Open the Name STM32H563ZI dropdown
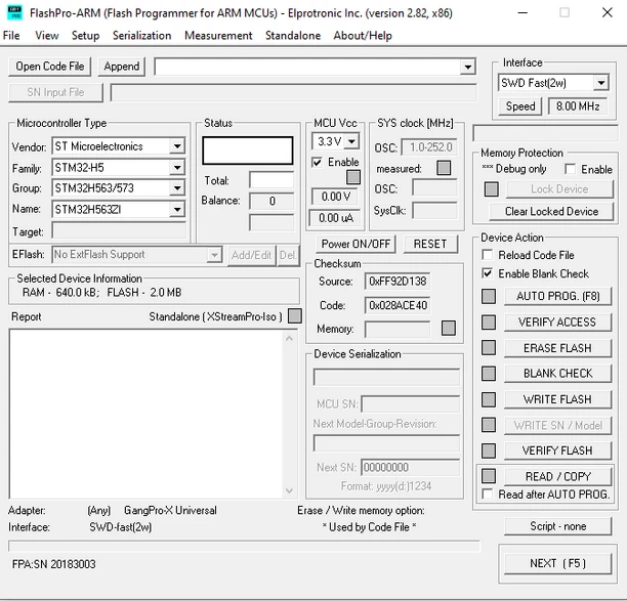Viewport: 627px width, 601px height. (177, 209)
